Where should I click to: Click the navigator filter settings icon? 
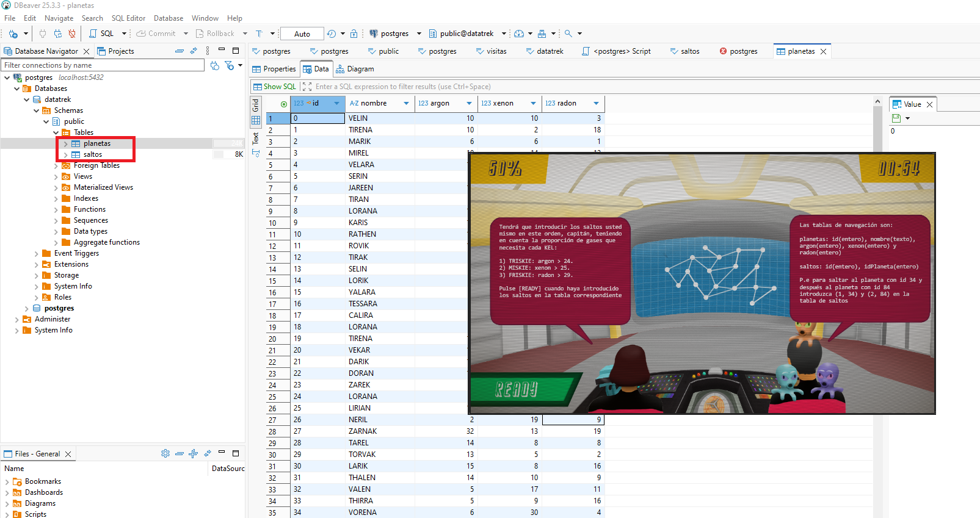coord(230,65)
